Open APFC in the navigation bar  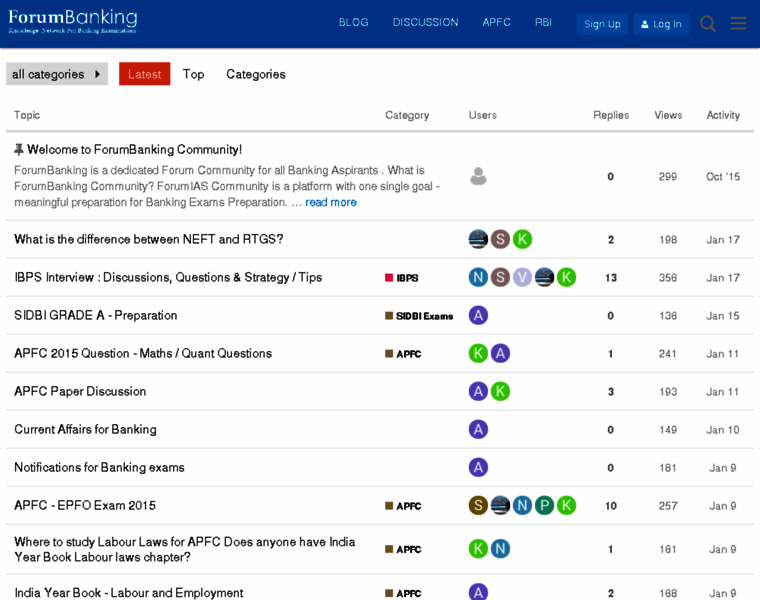point(496,22)
